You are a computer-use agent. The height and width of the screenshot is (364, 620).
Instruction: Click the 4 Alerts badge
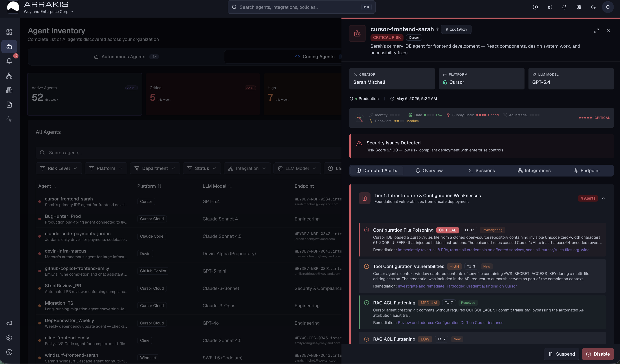588,198
